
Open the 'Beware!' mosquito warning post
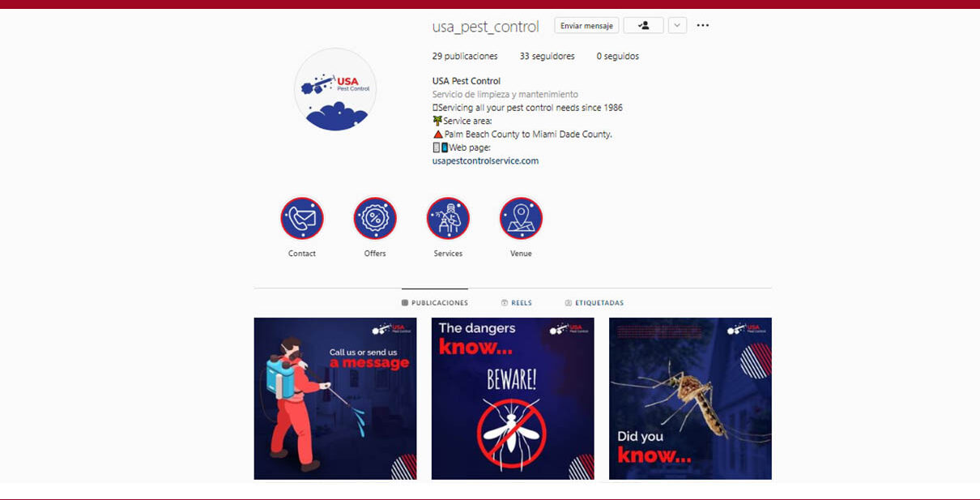[x=513, y=398]
